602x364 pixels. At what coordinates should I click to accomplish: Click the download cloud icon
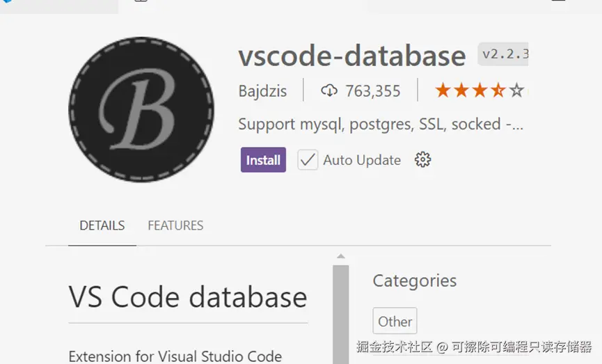[329, 90]
